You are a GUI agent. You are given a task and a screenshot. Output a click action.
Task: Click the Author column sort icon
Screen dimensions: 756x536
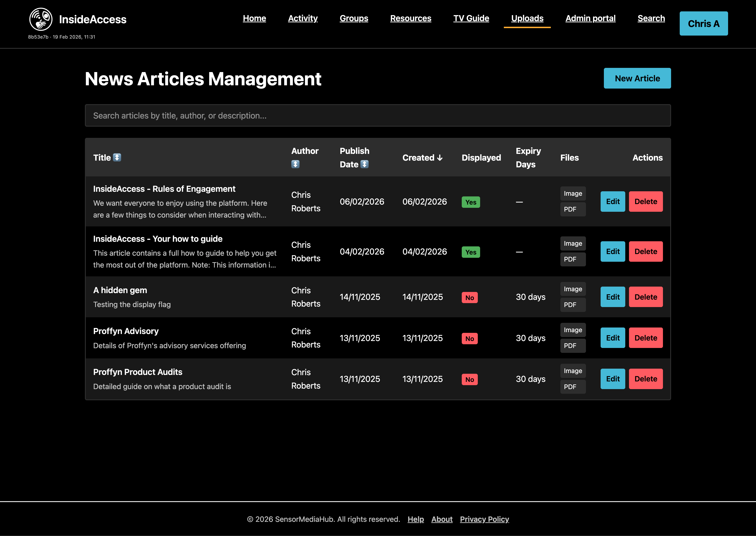point(295,164)
